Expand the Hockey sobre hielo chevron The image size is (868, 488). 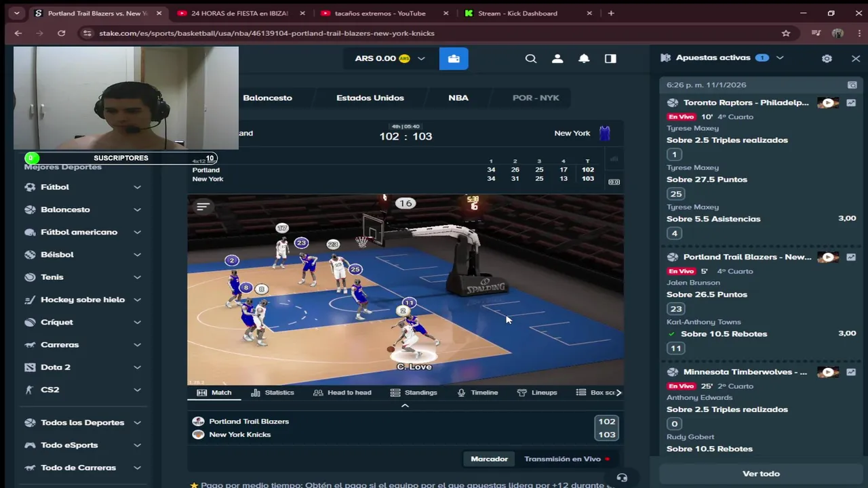coord(137,300)
